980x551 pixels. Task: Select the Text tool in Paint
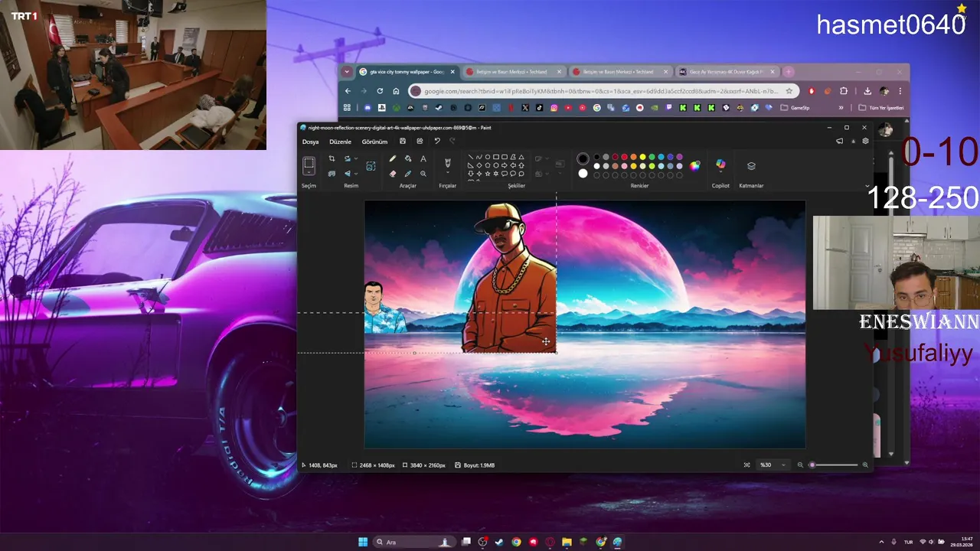(423, 158)
